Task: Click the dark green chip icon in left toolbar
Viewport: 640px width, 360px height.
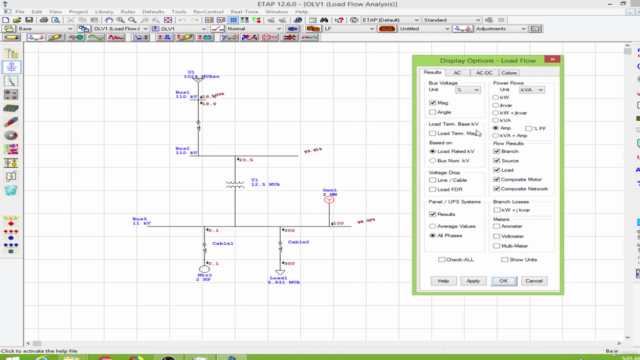Action: pyautogui.click(x=11, y=108)
